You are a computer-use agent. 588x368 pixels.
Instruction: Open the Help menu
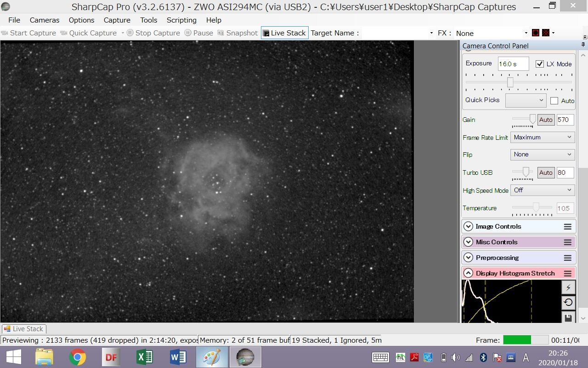point(214,20)
